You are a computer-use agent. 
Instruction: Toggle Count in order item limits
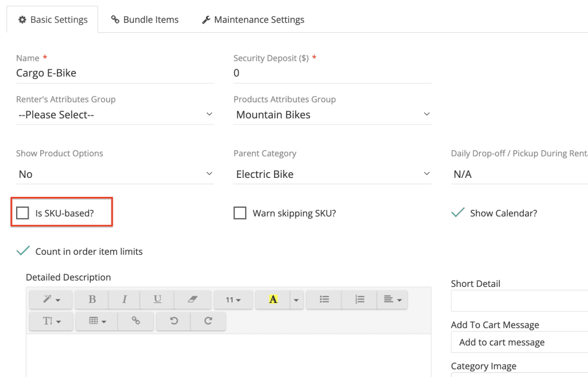pyautogui.click(x=24, y=251)
